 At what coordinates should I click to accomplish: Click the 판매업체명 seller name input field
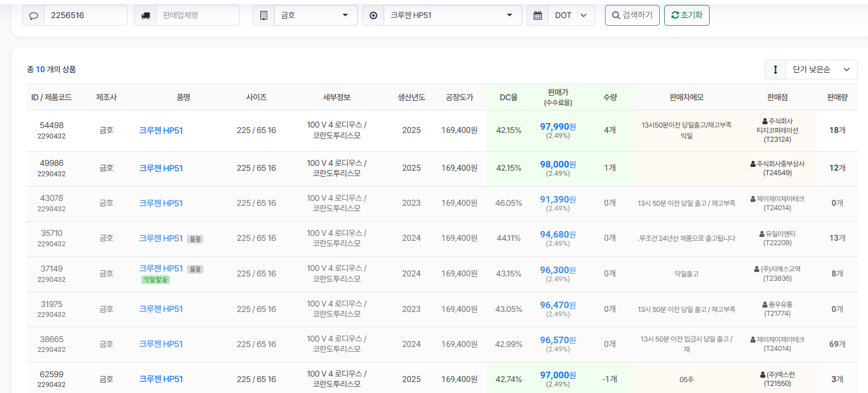(197, 15)
